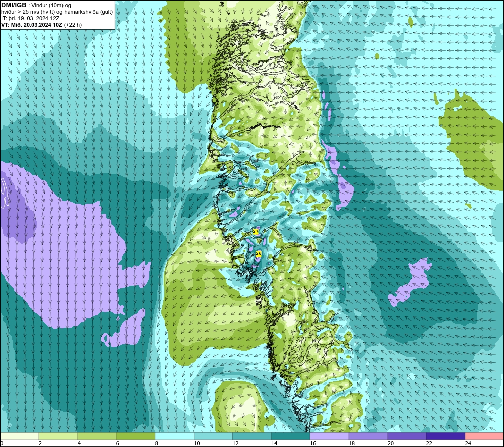Click the legend scale number 24
Image resolution: width=504 pixels, height=447 pixels.
point(468,443)
